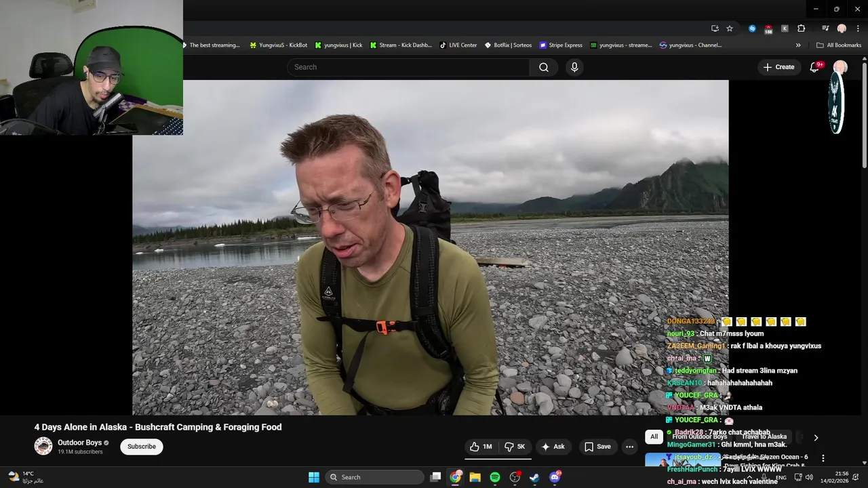Open Chrome's three-dot menu
Screen dimensions: 868x488
click(x=858, y=28)
